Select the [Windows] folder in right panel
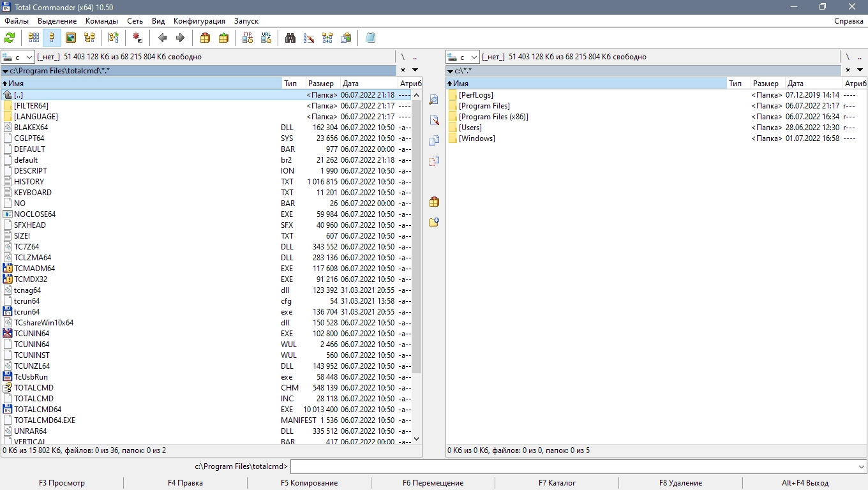Screen dimensions: 868x490 pyautogui.click(x=656, y=138)
